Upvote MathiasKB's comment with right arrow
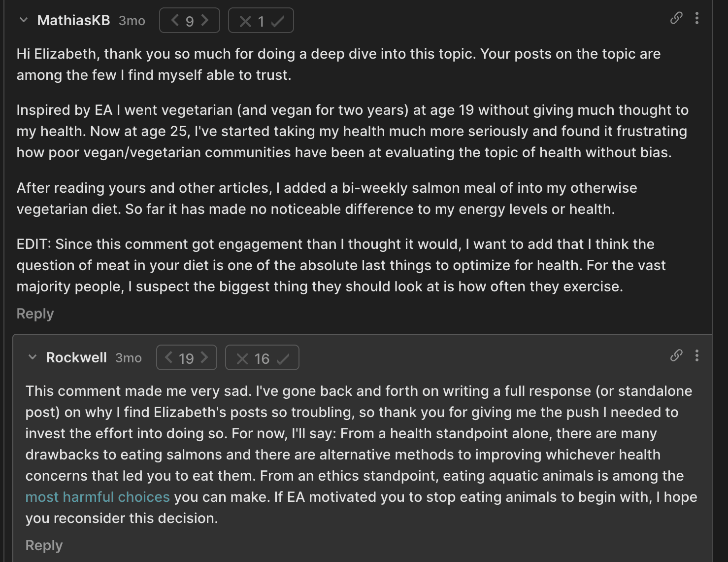The height and width of the screenshot is (562, 728). pyautogui.click(x=205, y=20)
